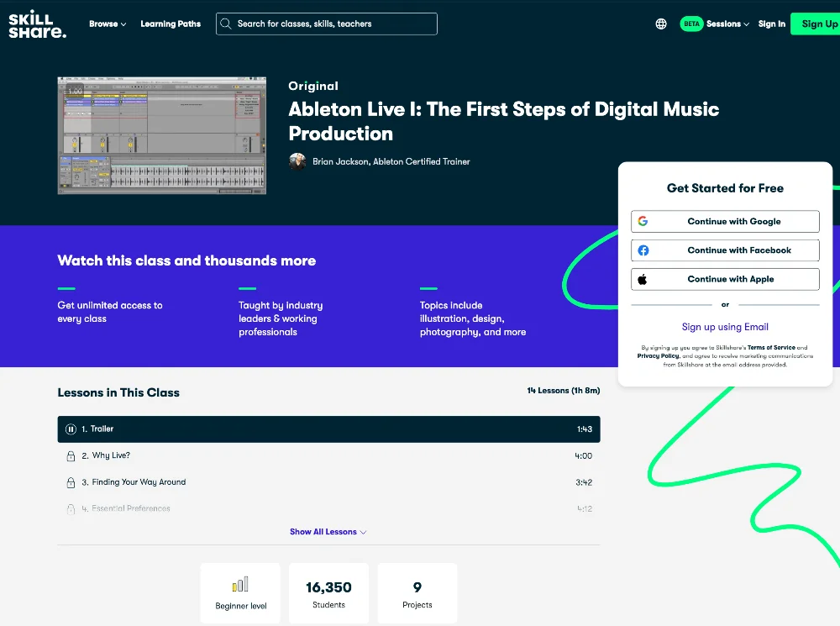This screenshot has width=840, height=626.
Task: Open the Browse dropdown
Action: [107, 24]
